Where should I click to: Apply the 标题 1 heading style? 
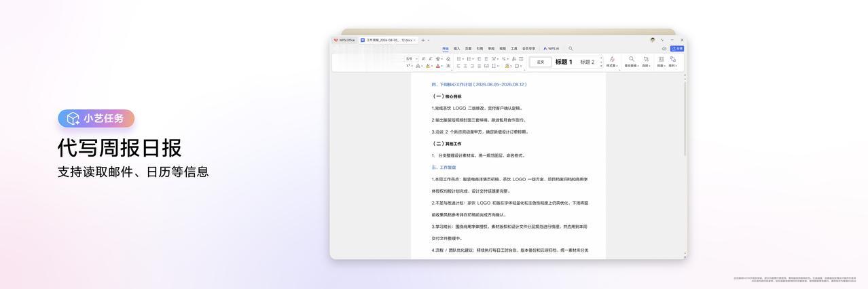click(x=564, y=62)
